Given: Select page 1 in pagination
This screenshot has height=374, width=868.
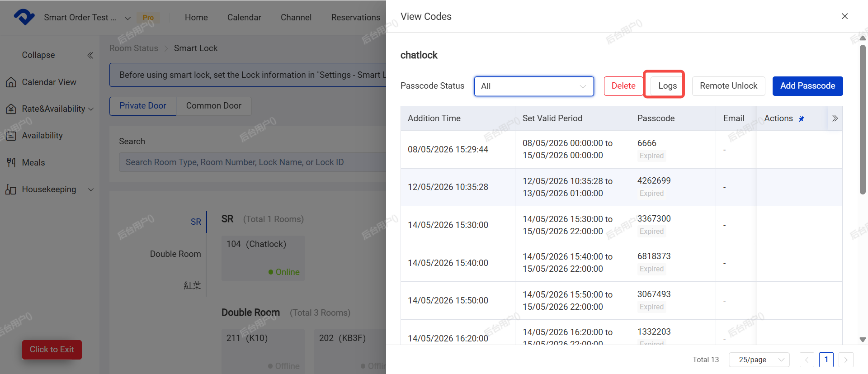Looking at the screenshot, I should click(x=826, y=360).
